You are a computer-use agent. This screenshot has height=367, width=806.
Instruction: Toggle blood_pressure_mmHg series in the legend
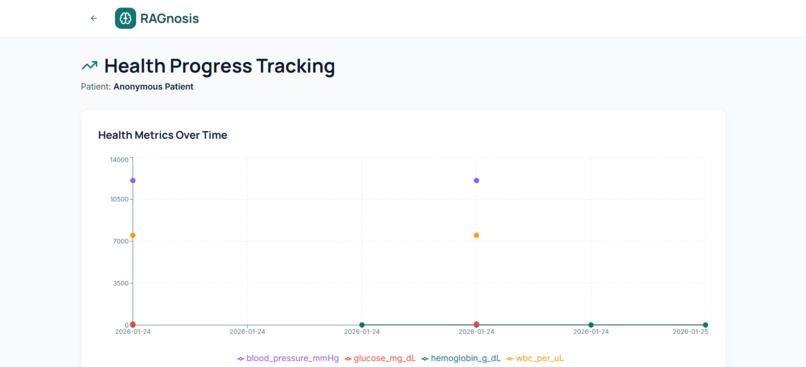288,358
